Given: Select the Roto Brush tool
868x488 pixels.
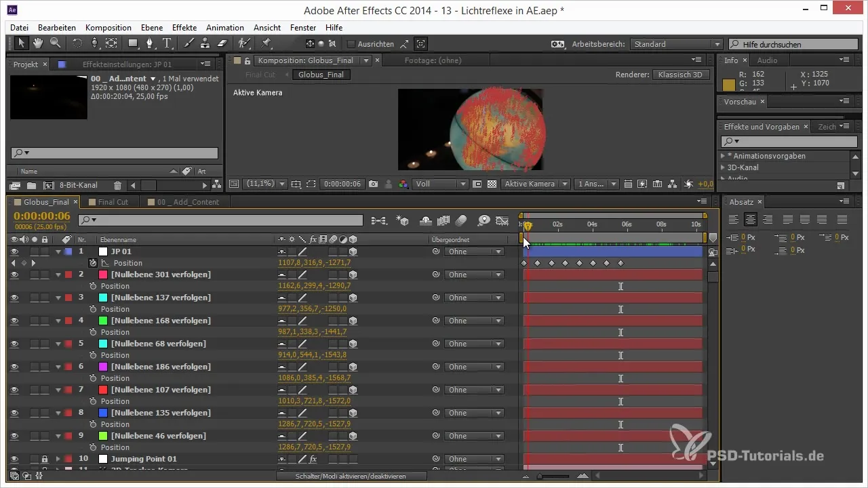Looking at the screenshot, I should pos(244,43).
